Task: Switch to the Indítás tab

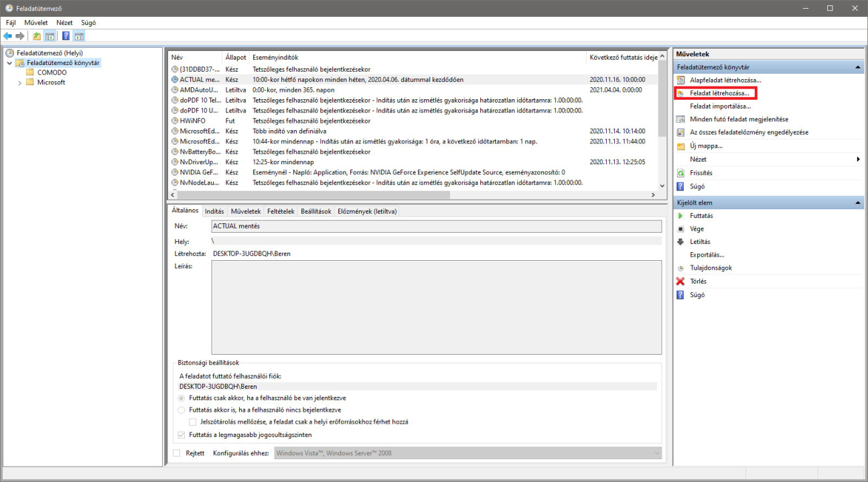Action: coord(214,211)
